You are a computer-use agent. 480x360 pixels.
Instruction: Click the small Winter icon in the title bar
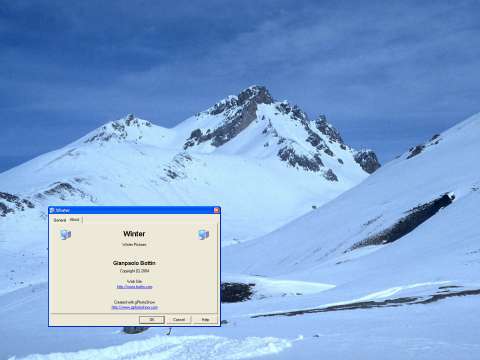point(52,210)
